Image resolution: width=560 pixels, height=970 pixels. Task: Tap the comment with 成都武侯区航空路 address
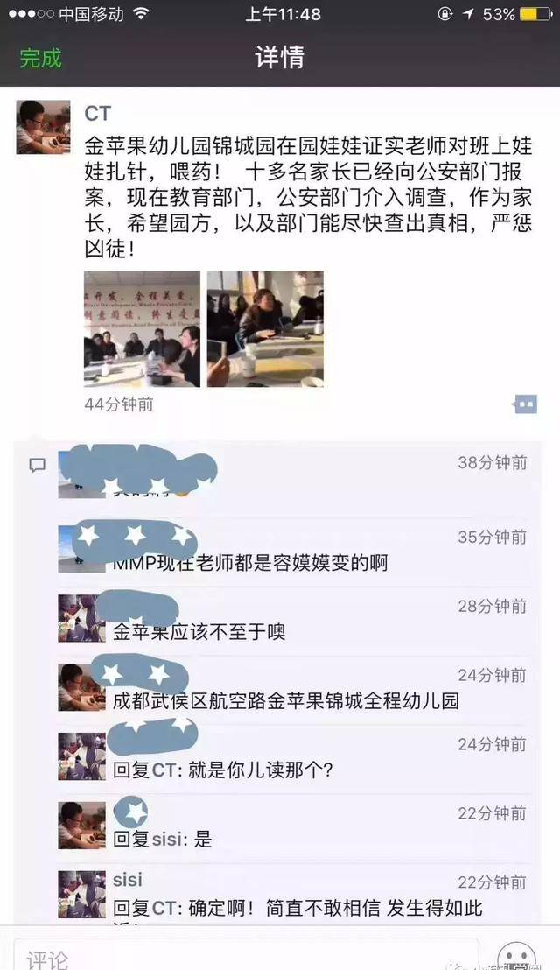pyautogui.click(x=286, y=701)
